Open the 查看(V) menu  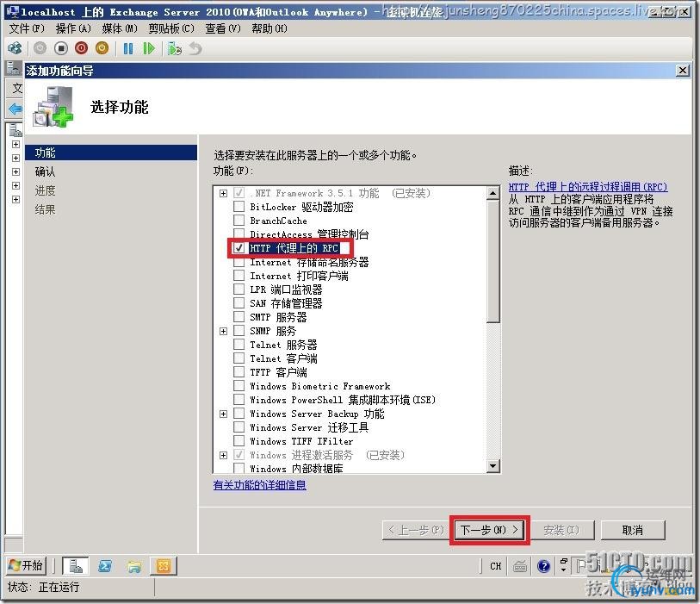point(223,28)
